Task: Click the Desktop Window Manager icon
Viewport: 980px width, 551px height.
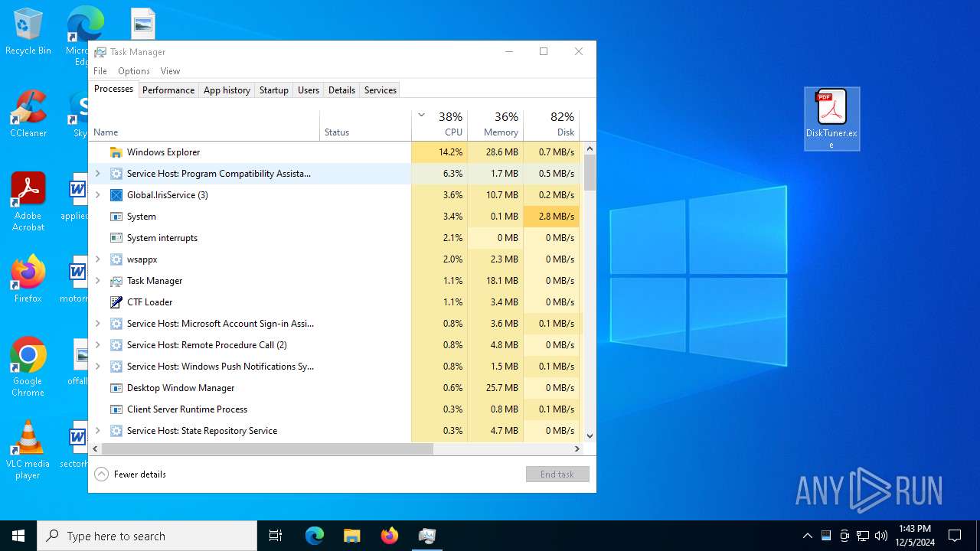Action: 116,388
